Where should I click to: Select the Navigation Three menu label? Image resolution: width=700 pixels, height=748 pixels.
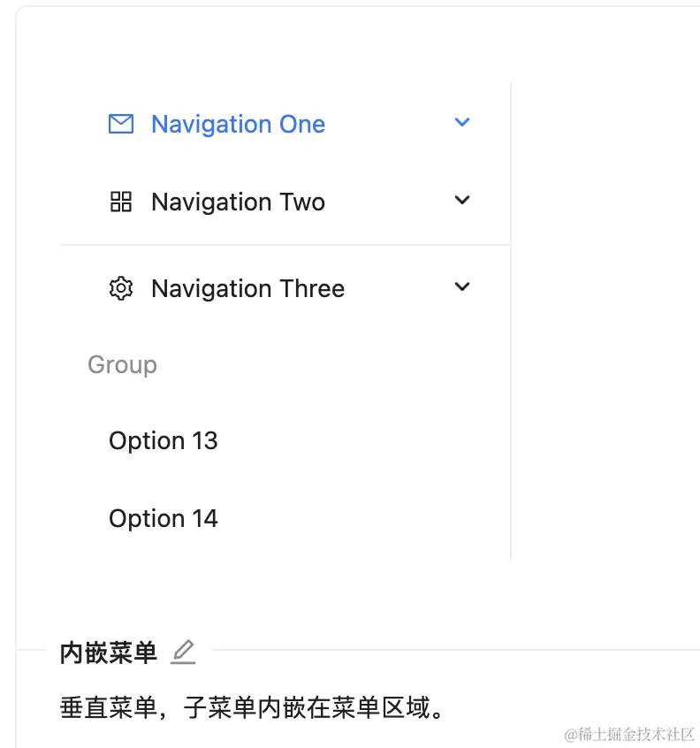[248, 288]
